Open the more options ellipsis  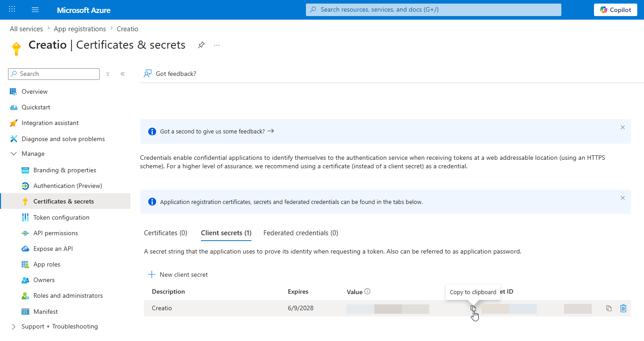217,45
